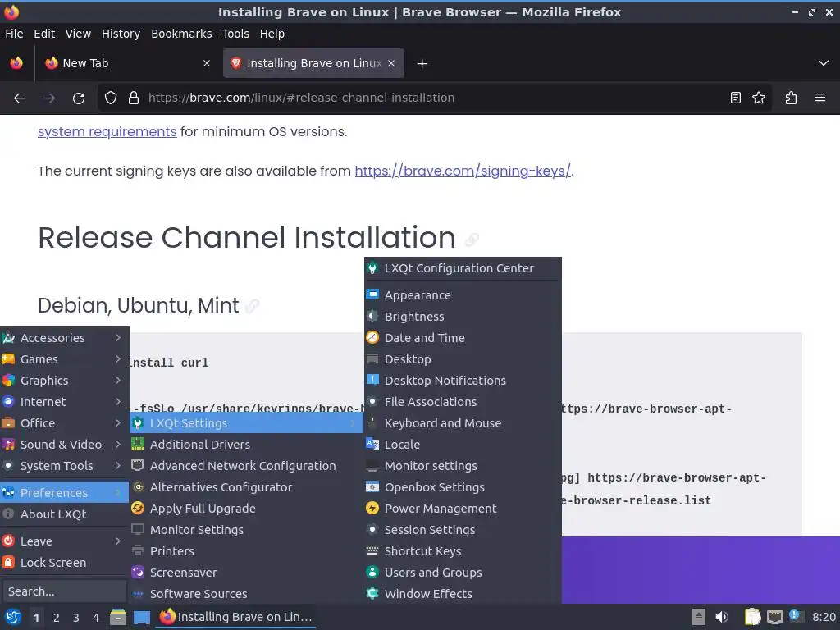Screen dimensions: 840x630
Task: Click the site security padlock icon
Action: (x=134, y=98)
